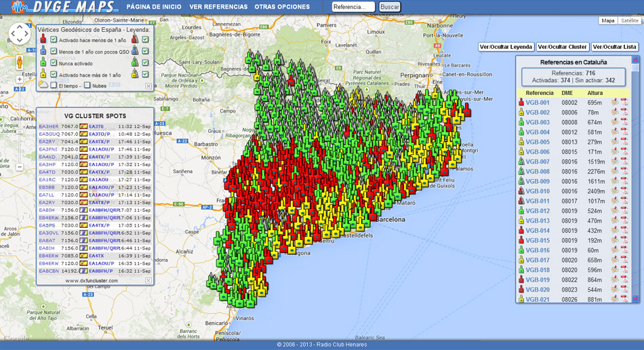This screenshot has width=644, height=350.
Task: Click the list scrollbar up arrow
Action: 635,59
